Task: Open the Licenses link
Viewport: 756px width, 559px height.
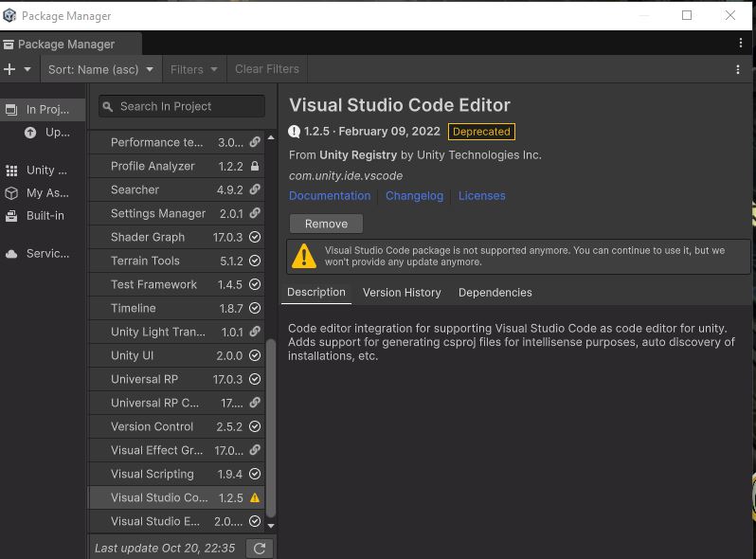Action: 481,195
